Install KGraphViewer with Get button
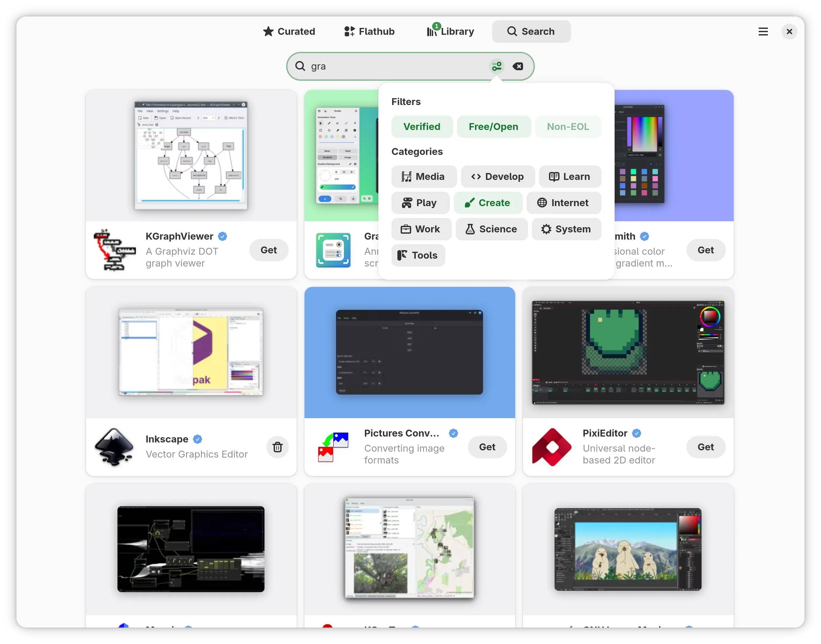Screen dimensions: 821x644 268,250
